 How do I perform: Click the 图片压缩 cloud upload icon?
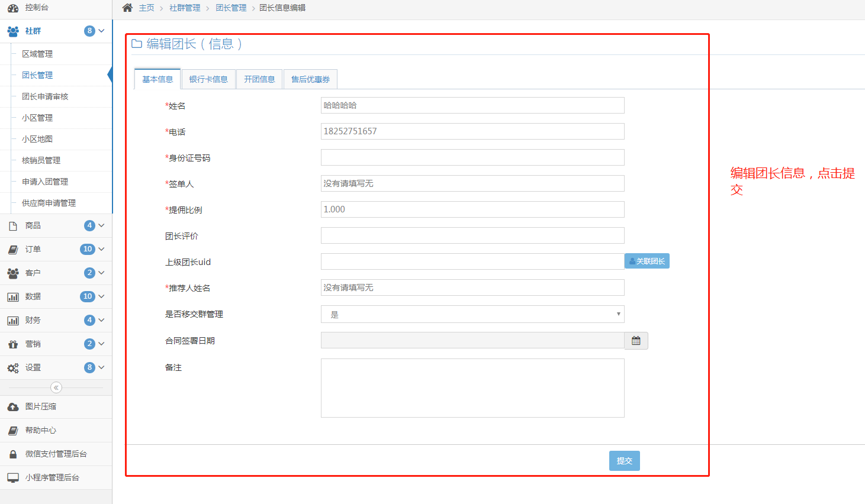point(12,407)
